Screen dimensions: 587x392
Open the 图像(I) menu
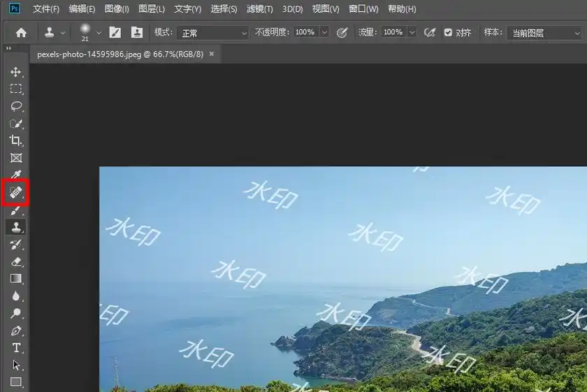pos(117,9)
